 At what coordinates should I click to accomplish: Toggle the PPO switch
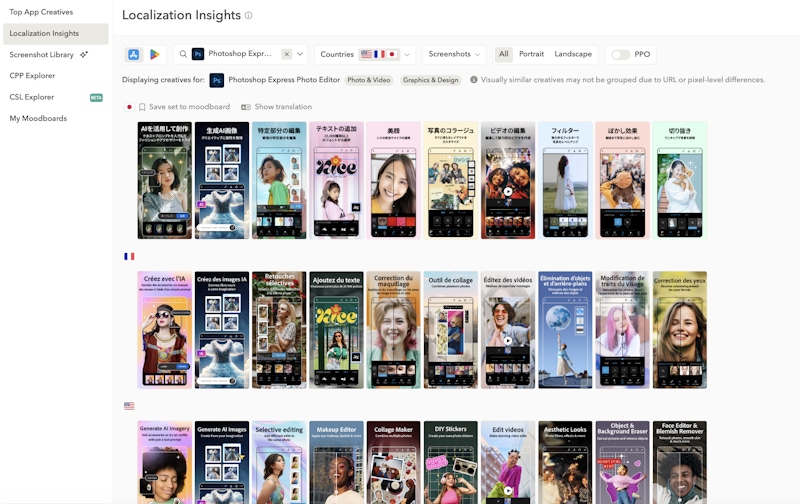620,55
